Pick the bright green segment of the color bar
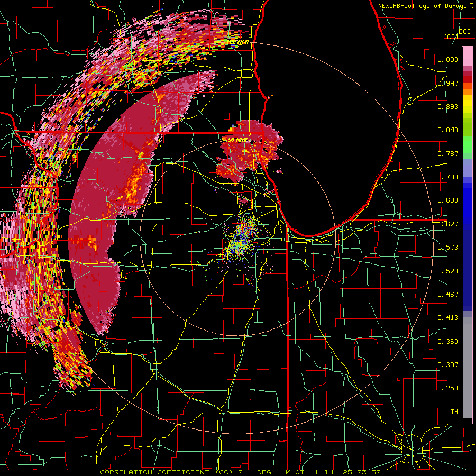The height and width of the screenshot is (476, 476). coord(467,144)
